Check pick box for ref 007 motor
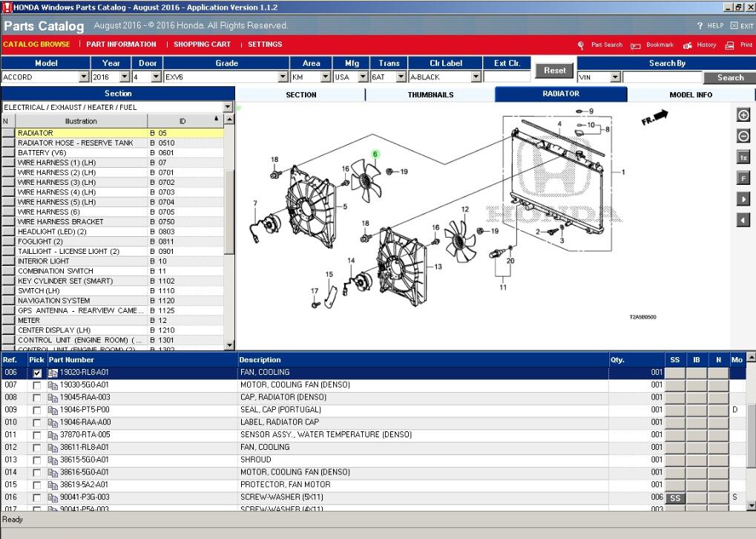The height and width of the screenshot is (539, 756). [x=37, y=385]
